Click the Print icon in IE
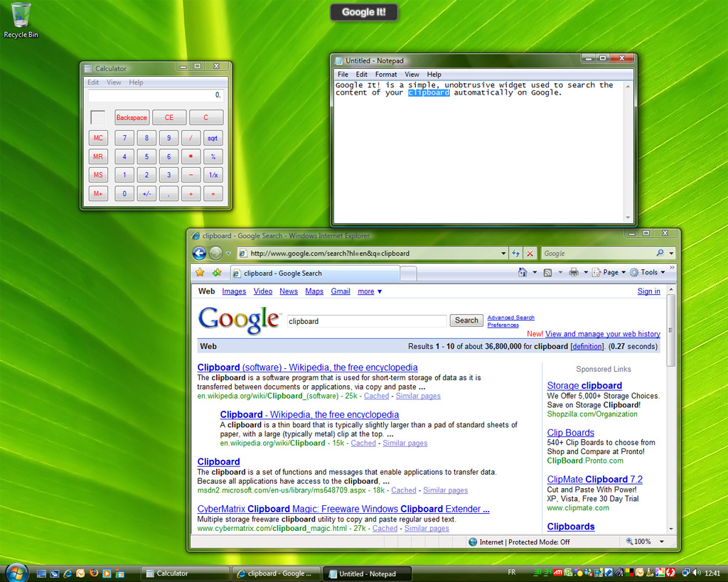Screen dimensions: 728x582 click(574, 272)
